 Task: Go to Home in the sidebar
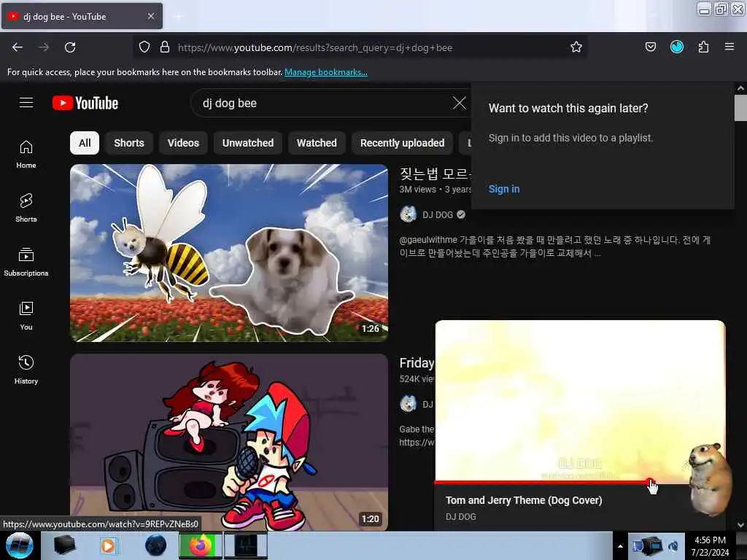click(x=26, y=155)
